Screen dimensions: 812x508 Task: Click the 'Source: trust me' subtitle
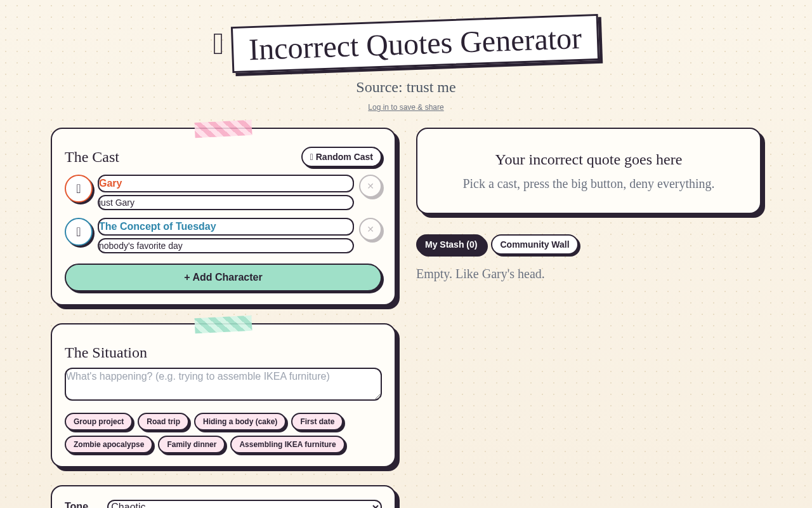pos(406,87)
